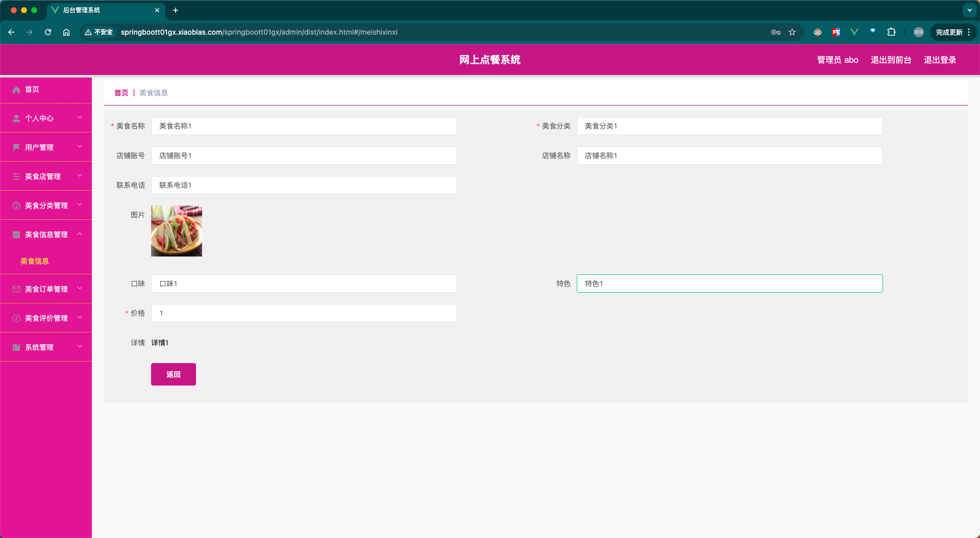Screen dimensions: 980x538
Task: Click 退出到前台 in the header
Action: point(891,60)
